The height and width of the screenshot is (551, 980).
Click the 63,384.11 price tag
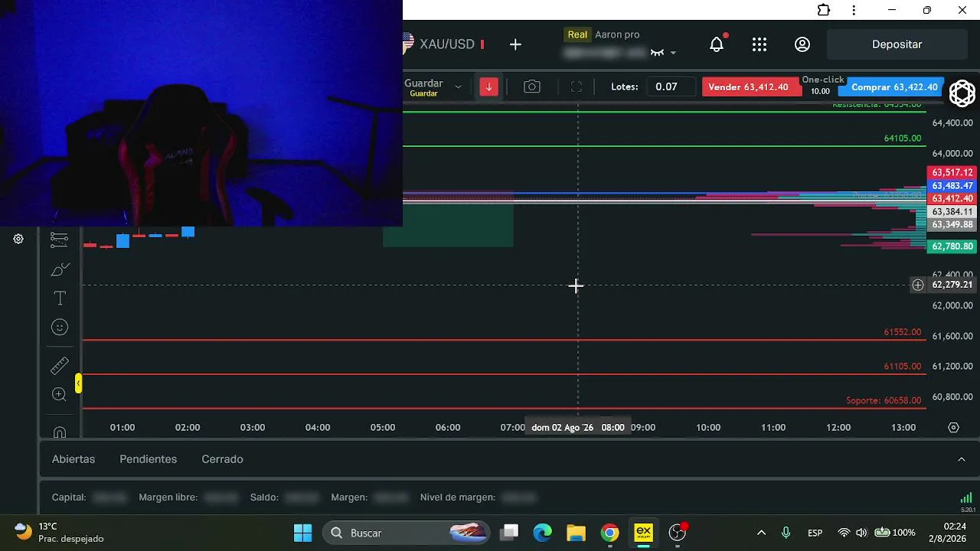pyautogui.click(x=952, y=212)
